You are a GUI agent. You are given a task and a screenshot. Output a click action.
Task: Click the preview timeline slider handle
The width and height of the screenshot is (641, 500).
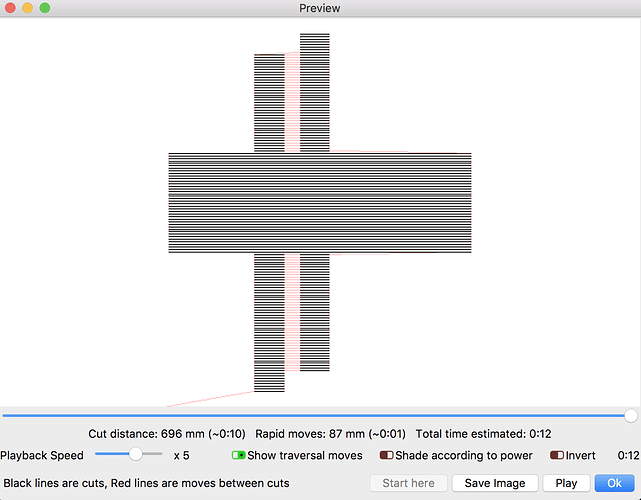pos(631,416)
